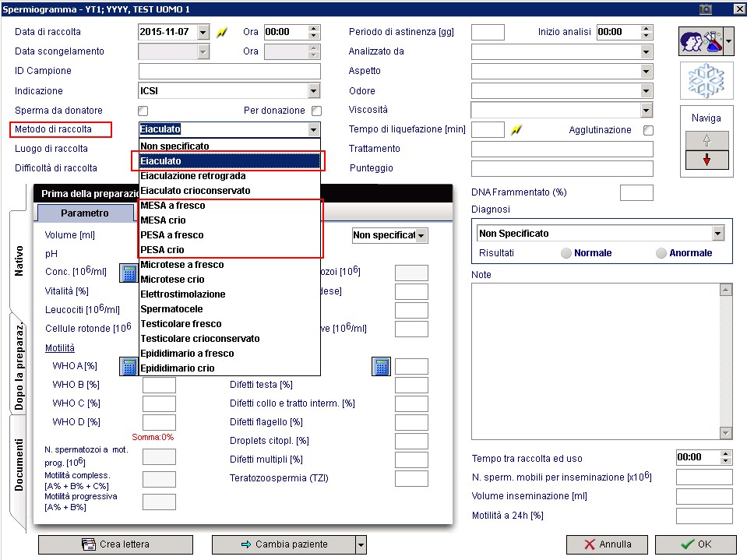Choose Epididimario crio from the list
The width and height of the screenshot is (747, 560).
pyautogui.click(x=230, y=368)
